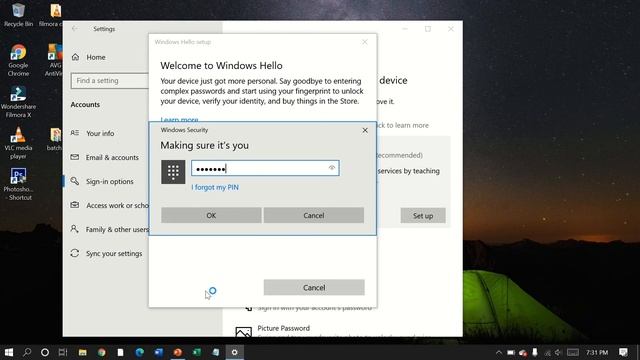Close the Windows Security dialog with X
This screenshot has height=360, width=640.
pyautogui.click(x=365, y=130)
